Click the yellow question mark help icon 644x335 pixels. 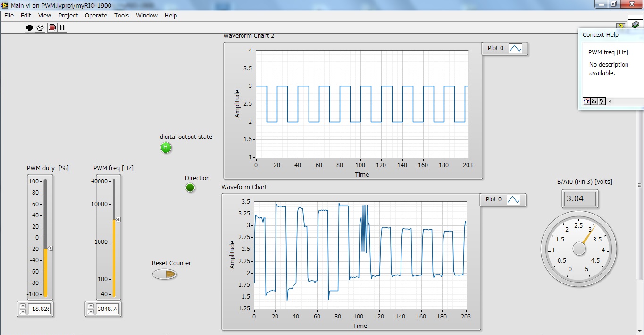pos(621,26)
